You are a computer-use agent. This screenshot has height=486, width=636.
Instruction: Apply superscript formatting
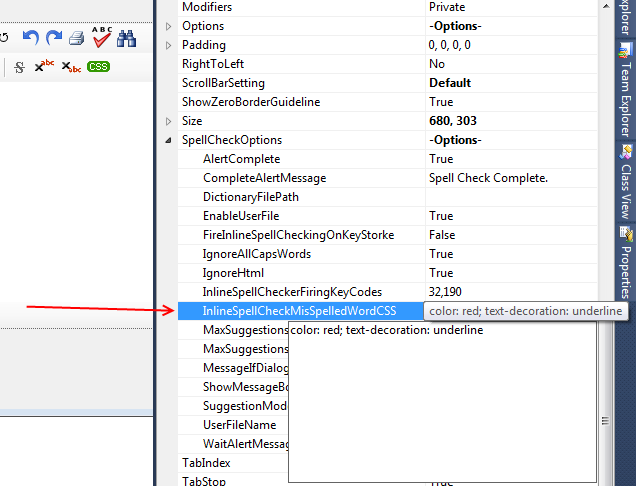pos(45,67)
